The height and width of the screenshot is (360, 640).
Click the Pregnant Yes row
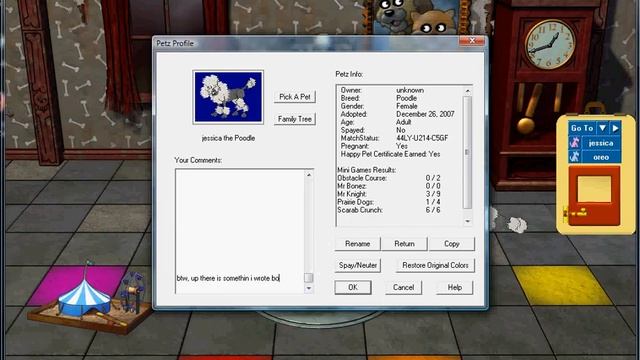click(x=374, y=146)
